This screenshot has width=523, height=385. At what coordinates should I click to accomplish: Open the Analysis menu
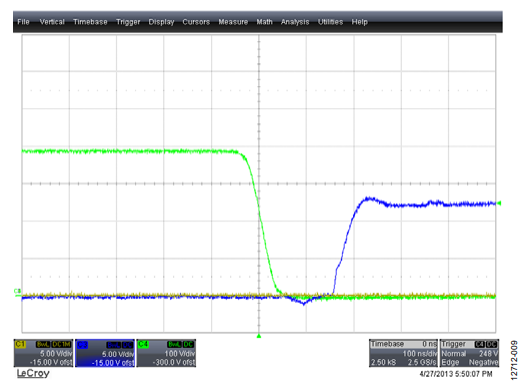(295, 22)
